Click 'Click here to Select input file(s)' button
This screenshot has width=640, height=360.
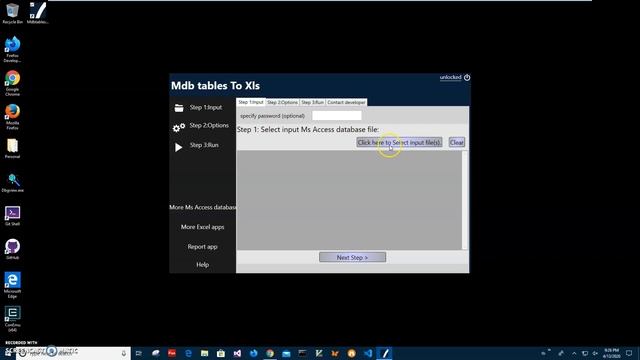coord(399,142)
